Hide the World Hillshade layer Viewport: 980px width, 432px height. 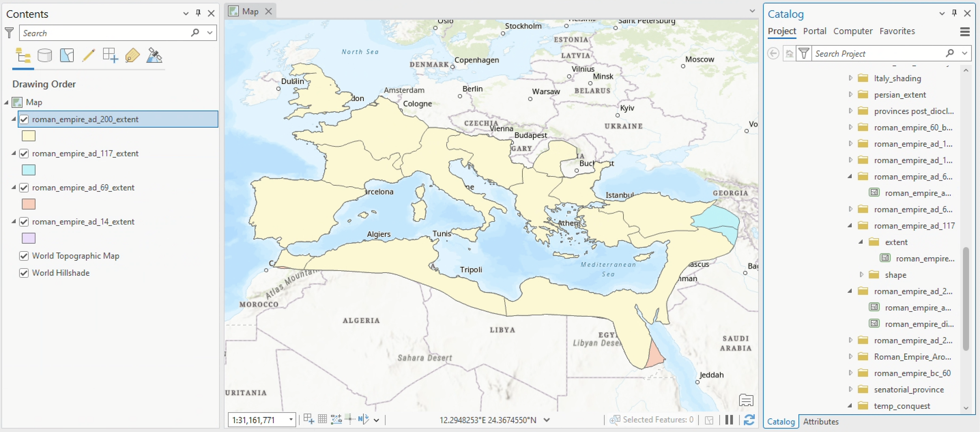24,273
